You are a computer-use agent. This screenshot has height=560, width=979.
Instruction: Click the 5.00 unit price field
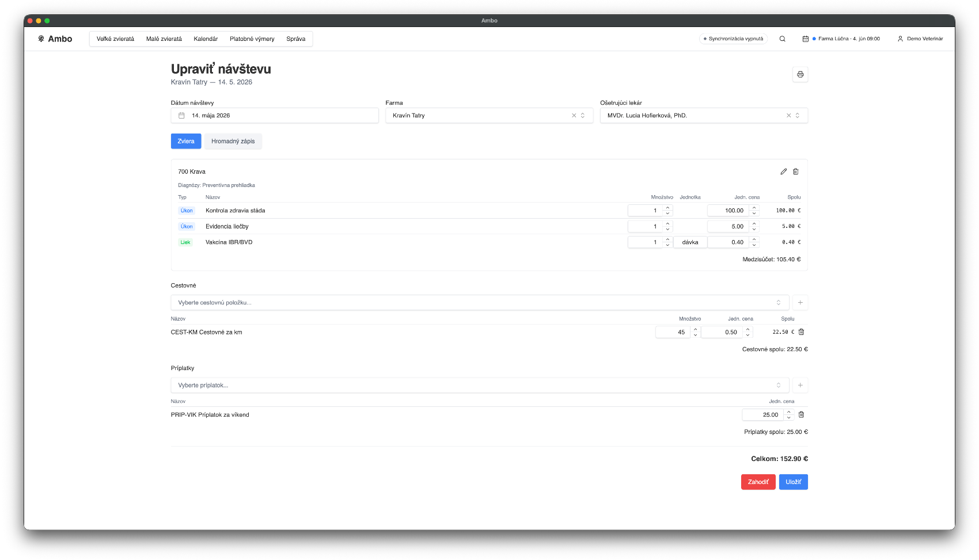(729, 226)
